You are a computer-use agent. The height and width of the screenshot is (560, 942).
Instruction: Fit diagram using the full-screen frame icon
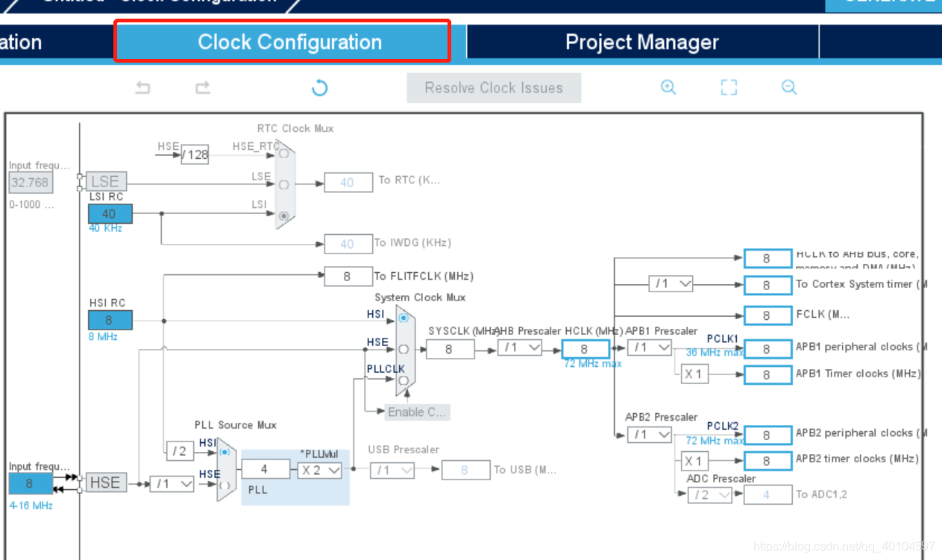click(729, 87)
